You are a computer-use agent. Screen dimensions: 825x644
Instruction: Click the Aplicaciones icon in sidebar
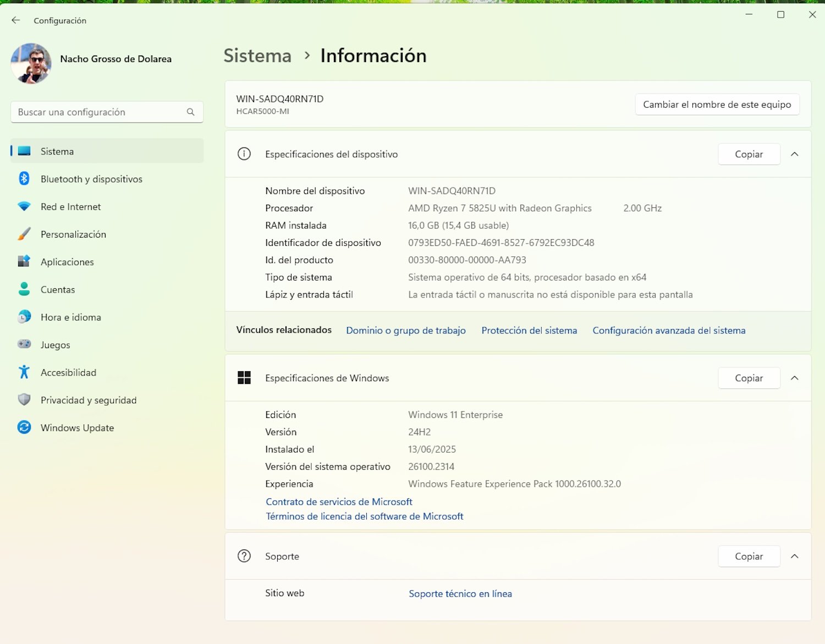(x=24, y=262)
